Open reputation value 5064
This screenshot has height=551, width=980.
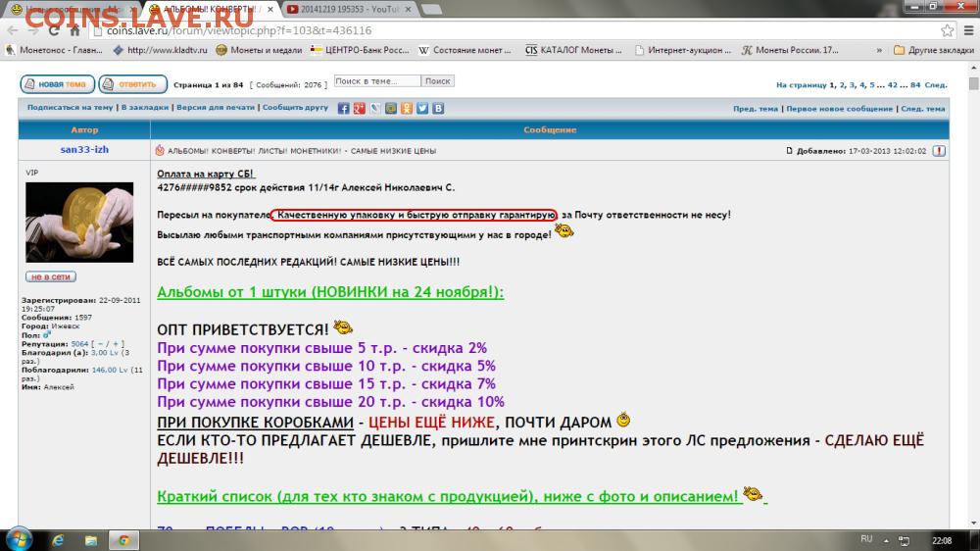click(79, 344)
